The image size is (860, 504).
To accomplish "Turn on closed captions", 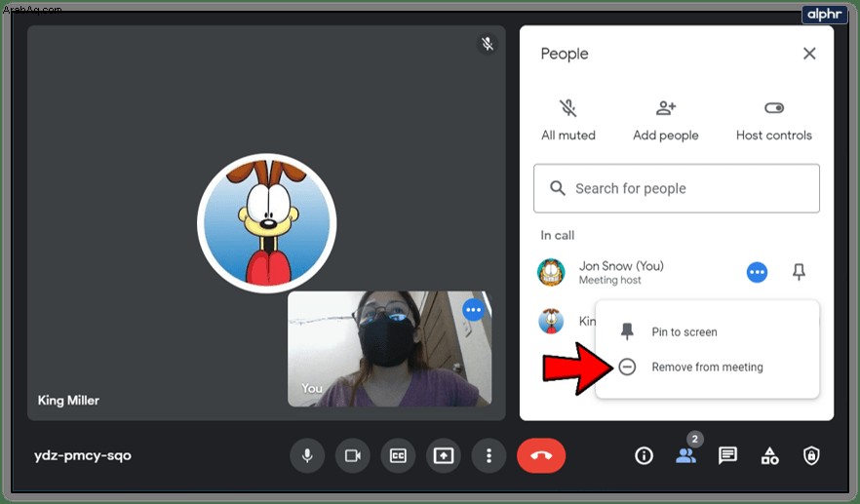I will (398, 455).
